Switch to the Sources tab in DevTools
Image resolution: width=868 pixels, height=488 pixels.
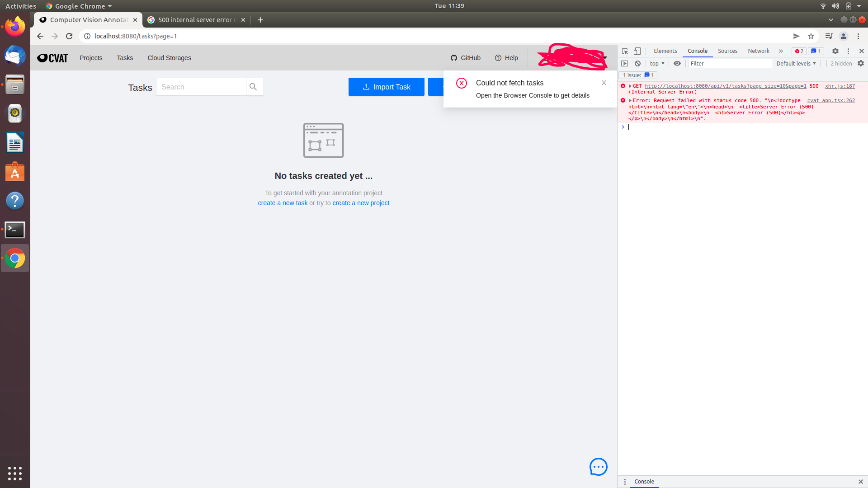(727, 51)
